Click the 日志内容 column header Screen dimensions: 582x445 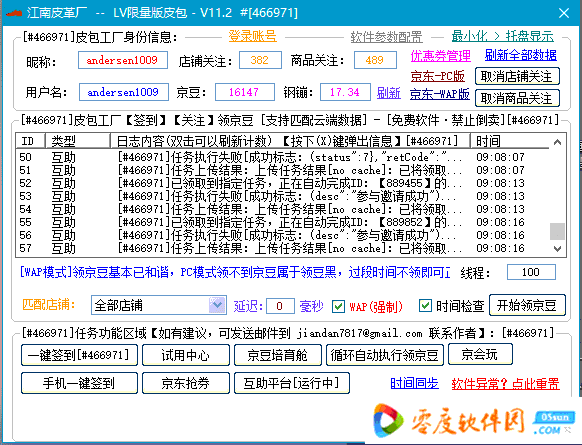(290, 141)
